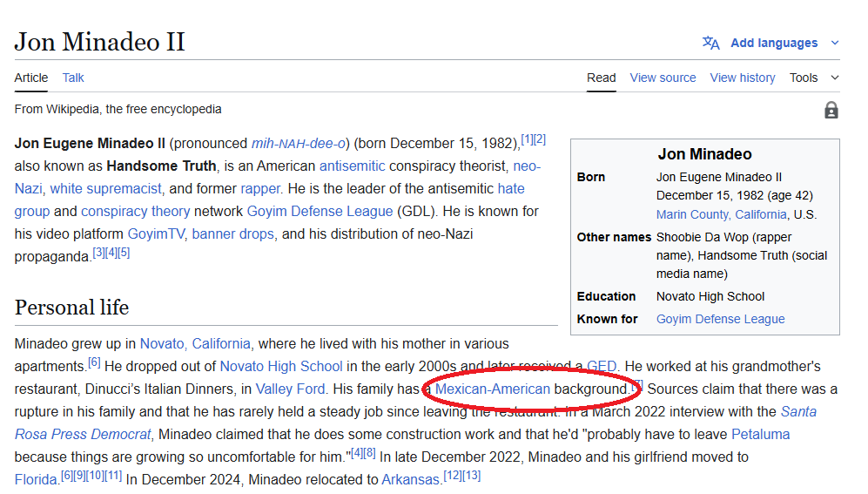This screenshot has width=868, height=494.
Task: Open the Petaluma link
Action: [761, 435]
